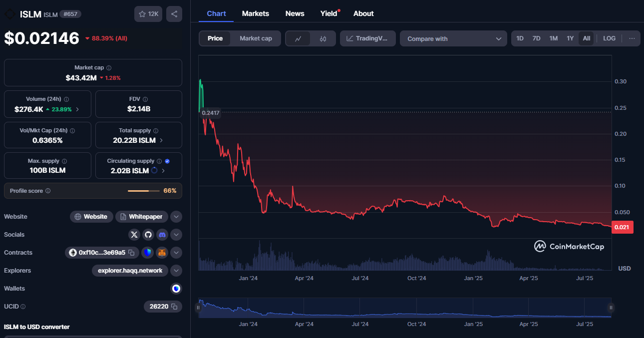Open the News tab
Screen dimensions: 644x338
pos(295,13)
